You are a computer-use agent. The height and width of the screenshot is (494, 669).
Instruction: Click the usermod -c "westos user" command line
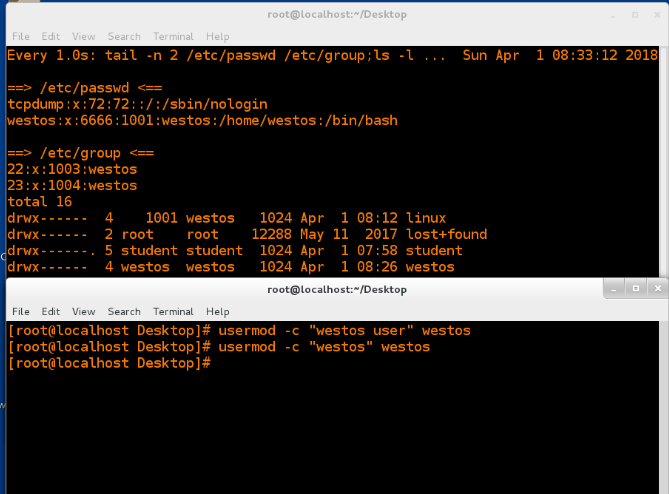tap(239, 331)
